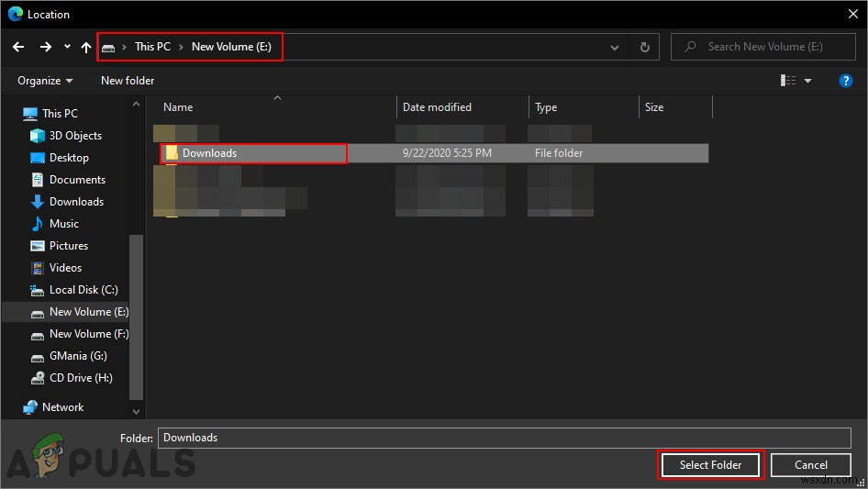Click the 3D Objects cube icon
Image resolution: width=868 pixels, height=489 pixels.
pos(37,136)
